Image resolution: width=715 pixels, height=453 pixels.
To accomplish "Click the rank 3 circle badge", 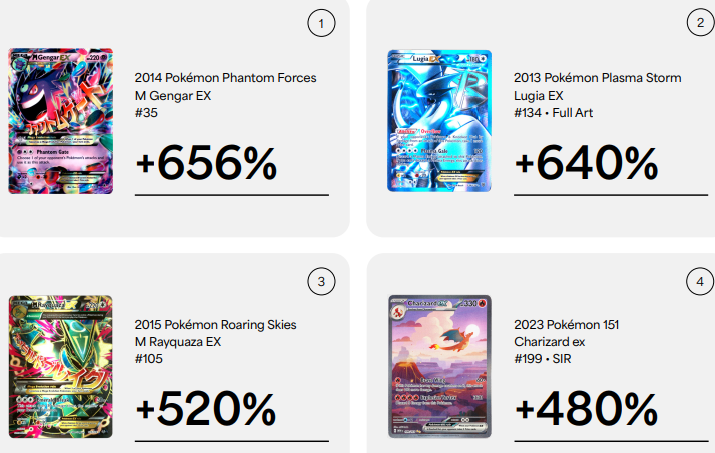I will tap(321, 281).
